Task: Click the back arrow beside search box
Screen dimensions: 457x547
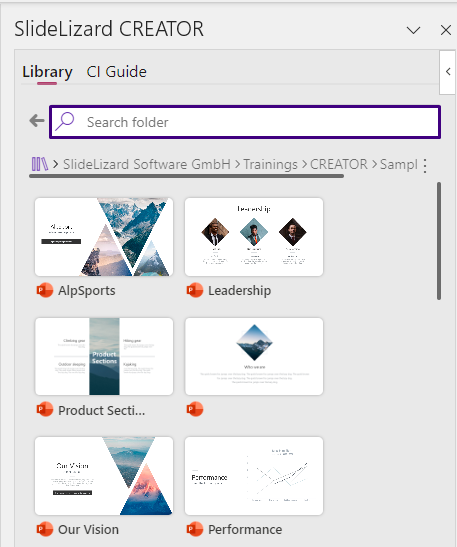Action: pyautogui.click(x=37, y=121)
